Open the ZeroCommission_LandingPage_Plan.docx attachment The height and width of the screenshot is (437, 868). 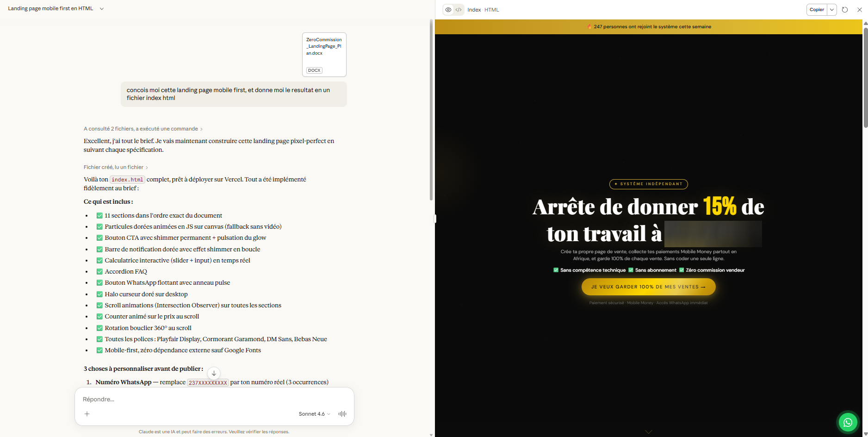pyautogui.click(x=324, y=55)
